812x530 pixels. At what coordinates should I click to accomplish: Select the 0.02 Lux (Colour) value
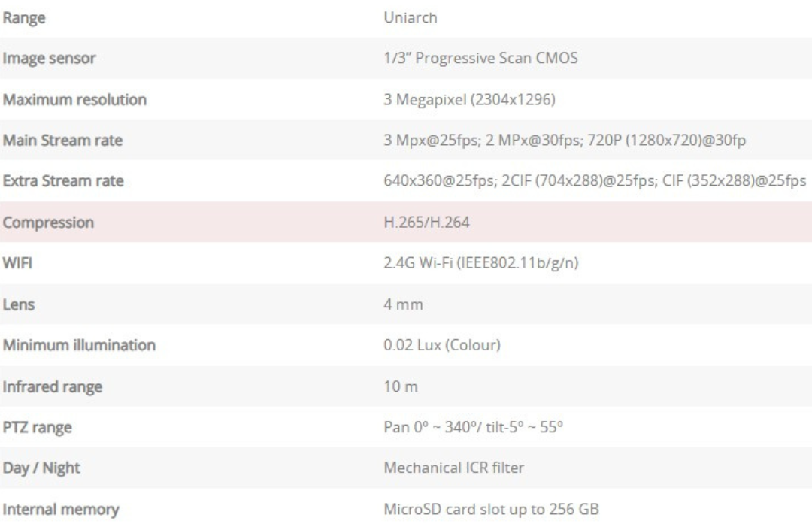click(442, 346)
